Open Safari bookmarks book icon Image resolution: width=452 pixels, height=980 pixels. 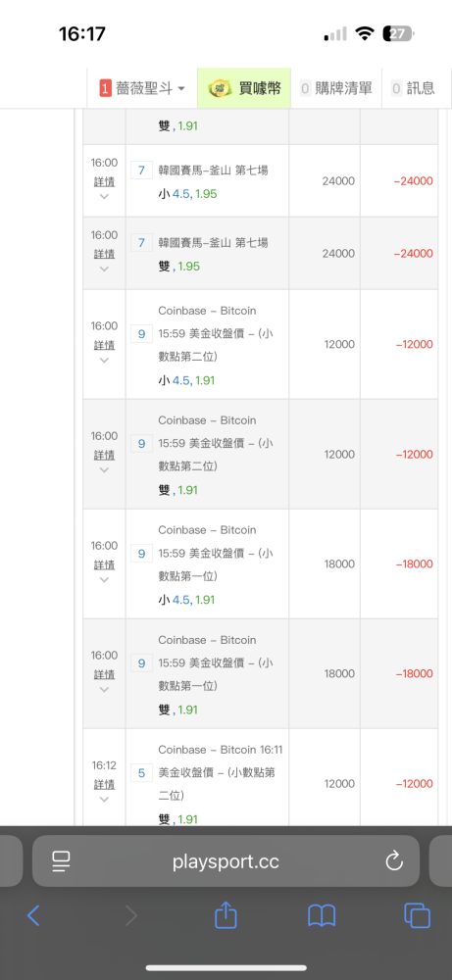coord(322,916)
